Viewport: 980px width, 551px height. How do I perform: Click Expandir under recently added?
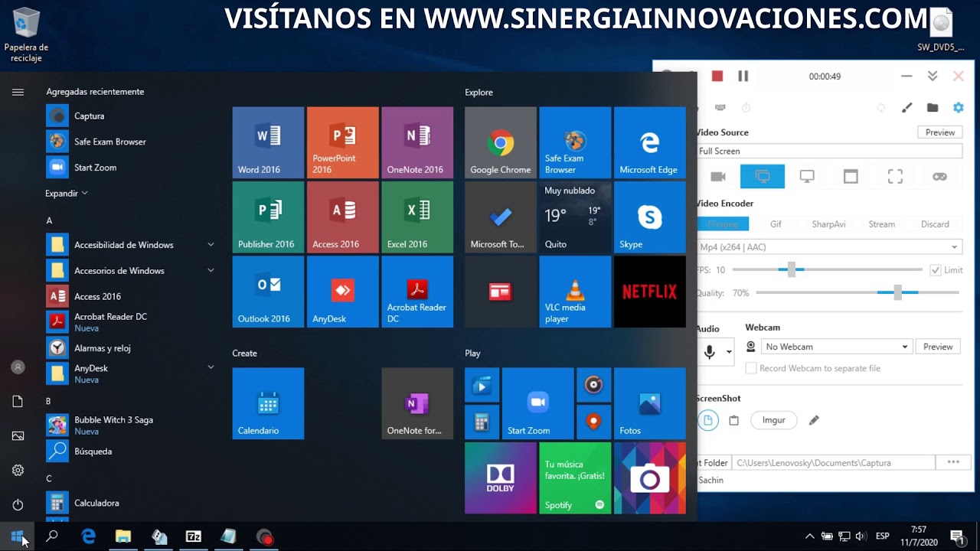pos(67,194)
